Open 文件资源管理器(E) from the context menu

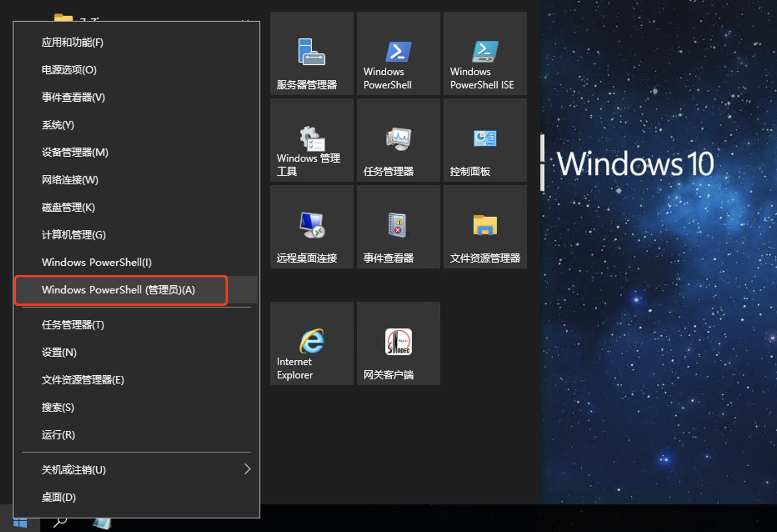click(x=136, y=380)
